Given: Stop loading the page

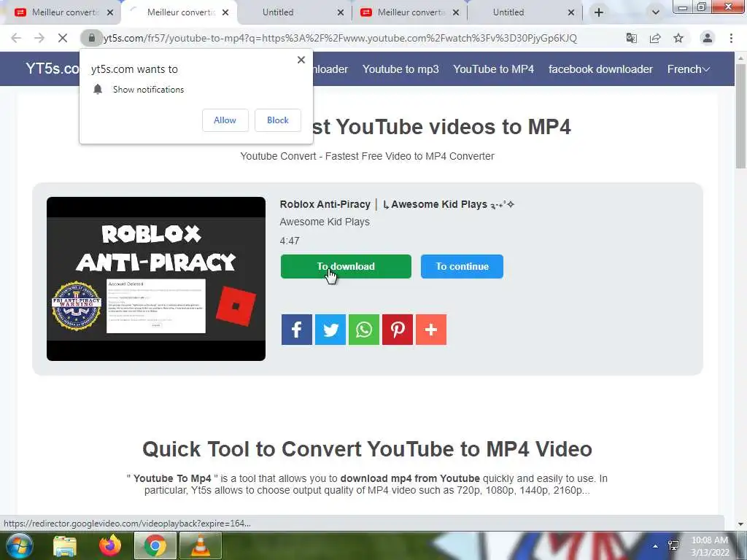Looking at the screenshot, I should coord(63,38).
